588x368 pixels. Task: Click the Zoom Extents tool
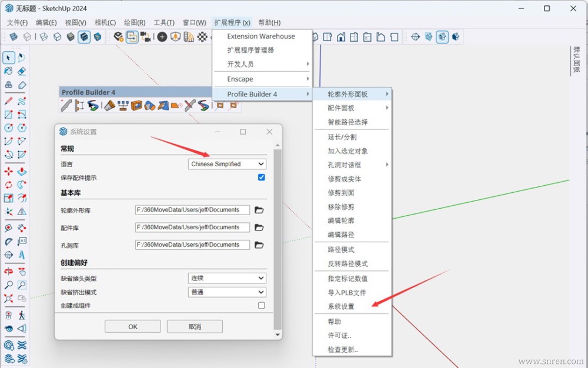(x=9, y=299)
